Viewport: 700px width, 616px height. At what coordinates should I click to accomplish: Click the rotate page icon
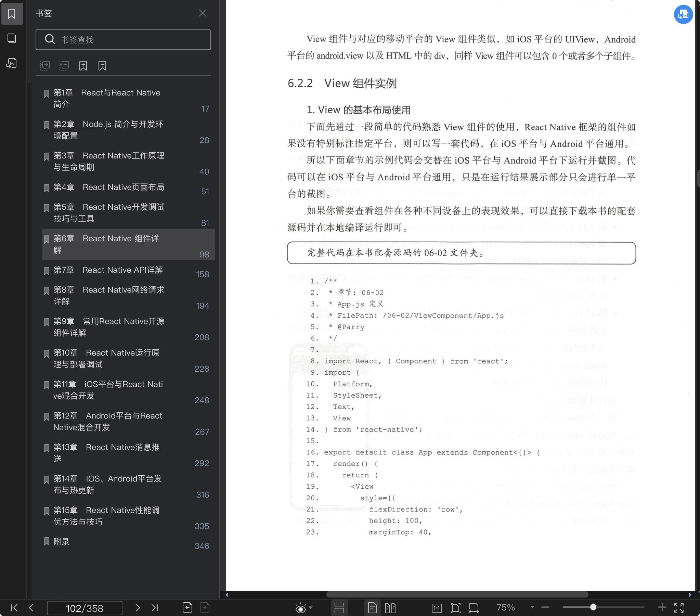click(474, 608)
